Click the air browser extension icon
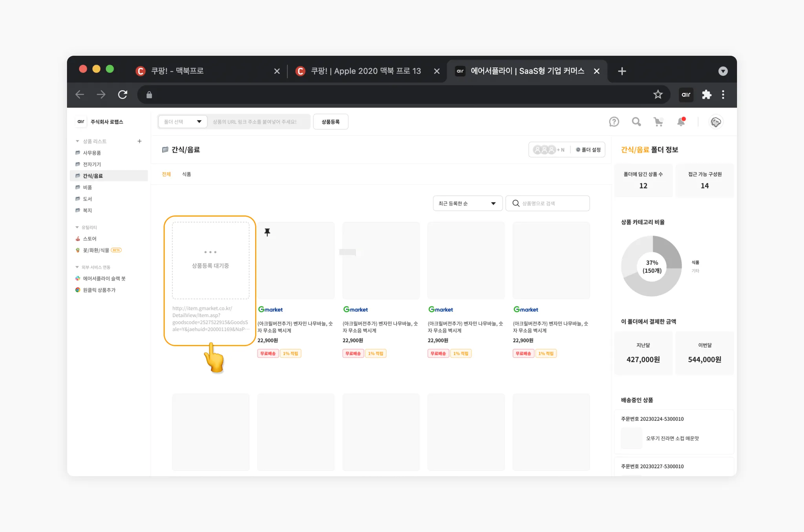 tap(686, 95)
